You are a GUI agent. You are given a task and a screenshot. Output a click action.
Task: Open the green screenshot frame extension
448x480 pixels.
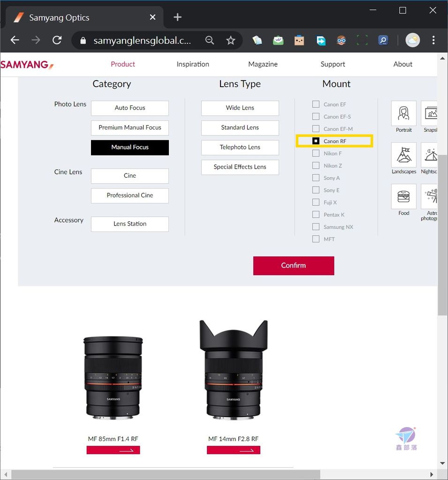pyautogui.click(x=362, y=40)
